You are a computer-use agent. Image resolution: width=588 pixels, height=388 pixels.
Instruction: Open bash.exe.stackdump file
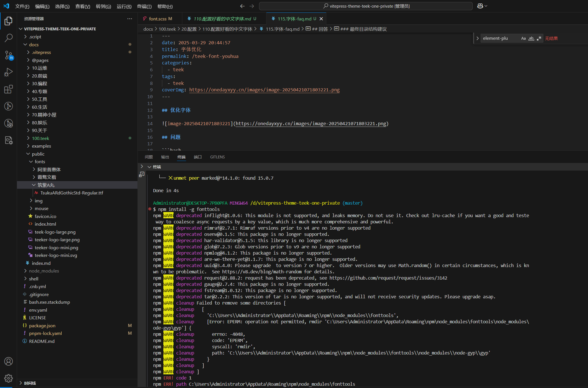[x=49, y=302]
